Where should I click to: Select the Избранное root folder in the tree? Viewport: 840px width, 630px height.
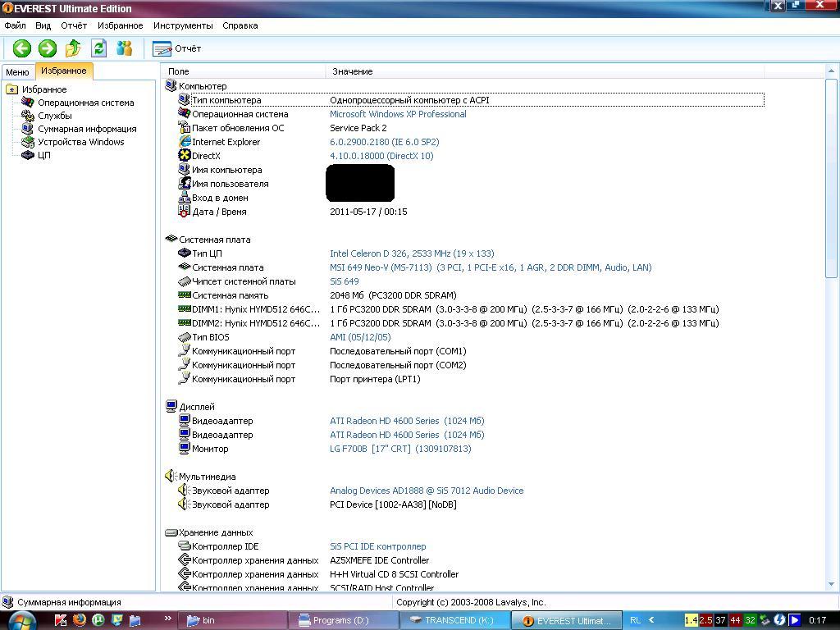coord(44,89)
